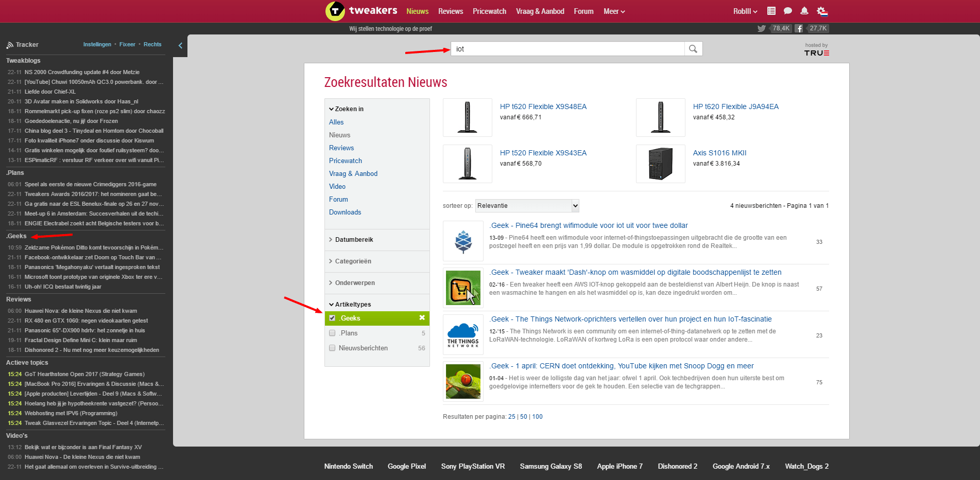Show 50 results per page
Screen dimensions: 980x480
(524, 417)
